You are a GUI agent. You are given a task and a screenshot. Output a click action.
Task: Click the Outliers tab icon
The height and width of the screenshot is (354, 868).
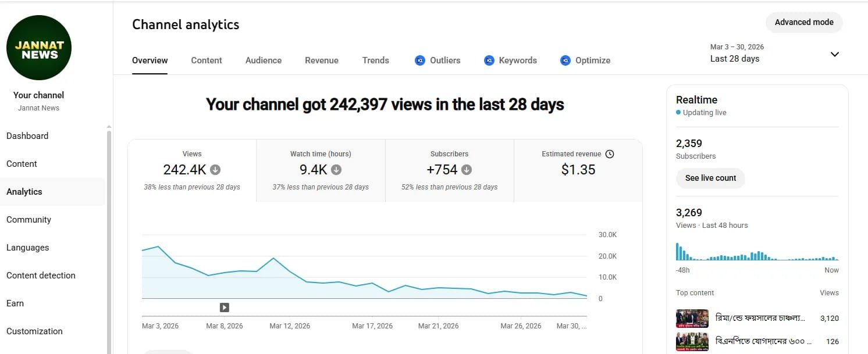click(x=420, y=60)
